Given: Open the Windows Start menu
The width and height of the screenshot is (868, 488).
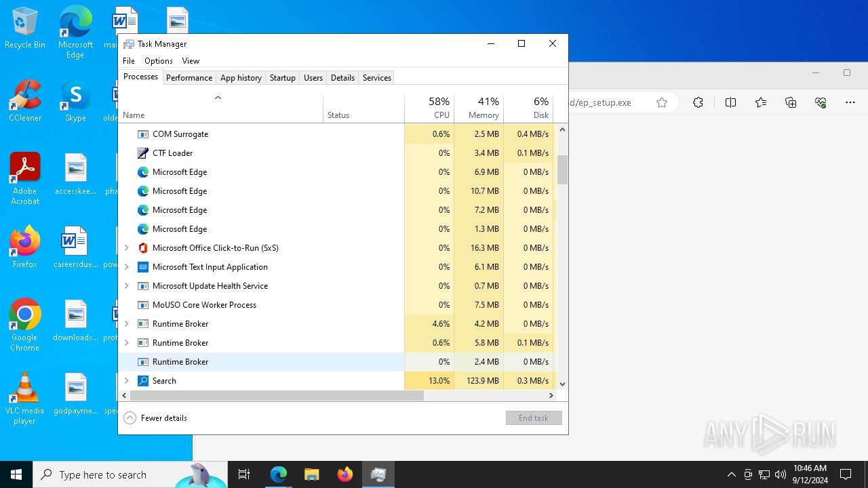Looking at the screenshot, I should tap(16, 474).
